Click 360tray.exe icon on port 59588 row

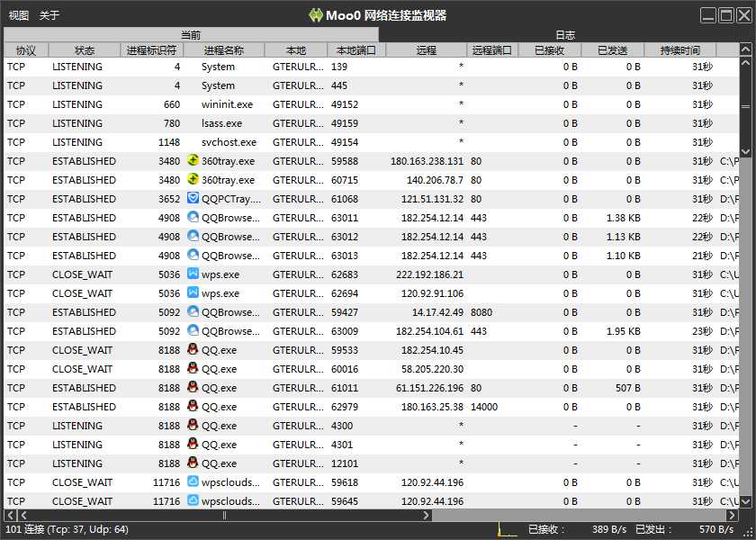193,160
